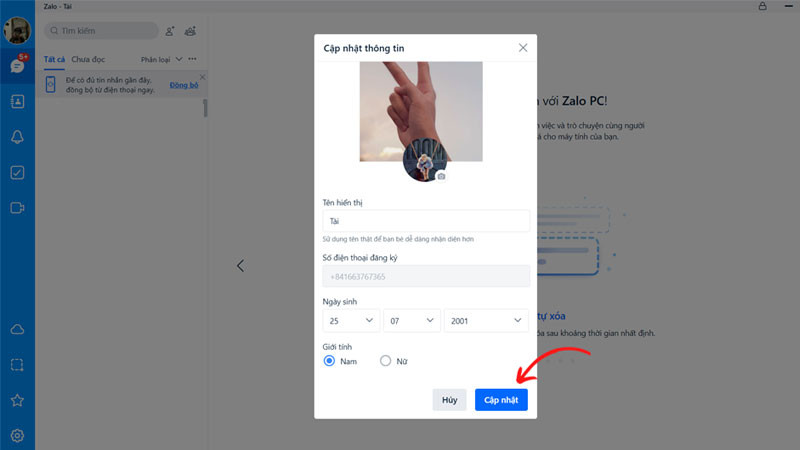Open the video call icon in sidebar
This screenshot has width=800, height=450.
17,208
